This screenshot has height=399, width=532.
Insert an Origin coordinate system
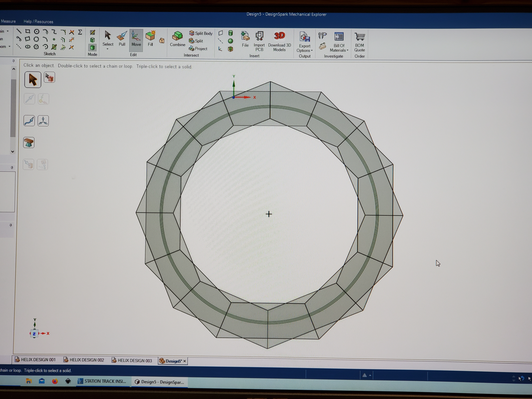tap(220, 49)
